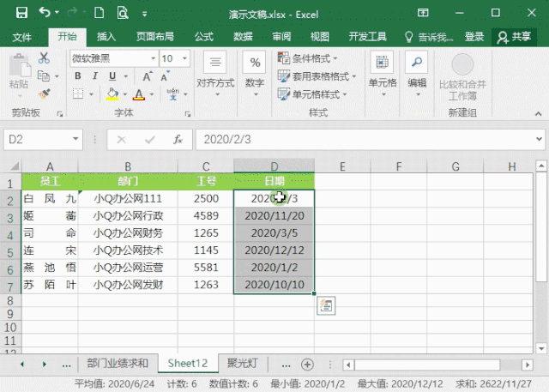Click the Name Box showing D2
The width and height of the screenshot is (549, 392).
pos(43,139)
